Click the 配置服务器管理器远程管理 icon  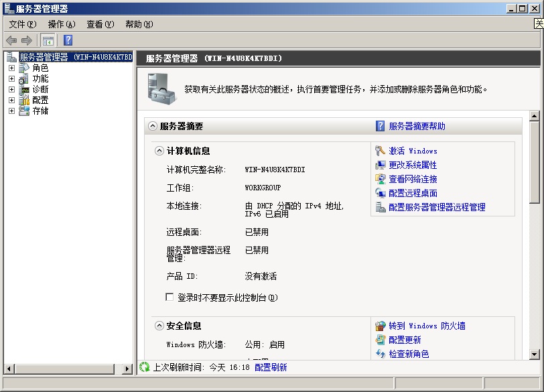click(x=381, y=207)
